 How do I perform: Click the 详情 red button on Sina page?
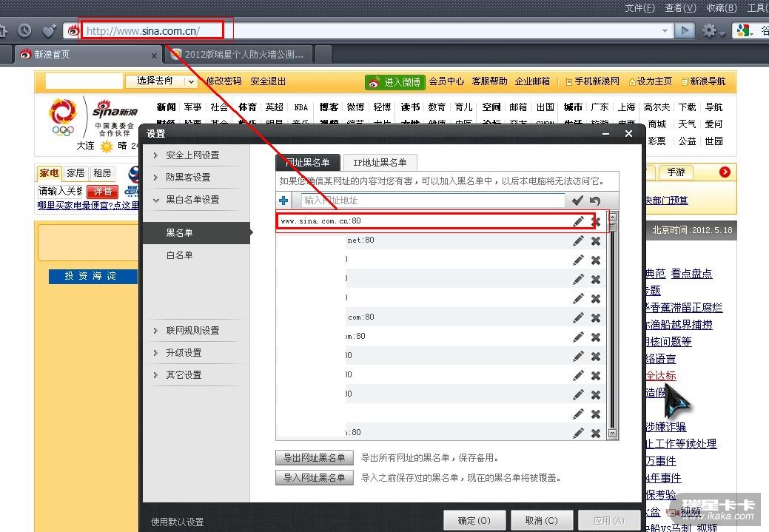(102, 192)
